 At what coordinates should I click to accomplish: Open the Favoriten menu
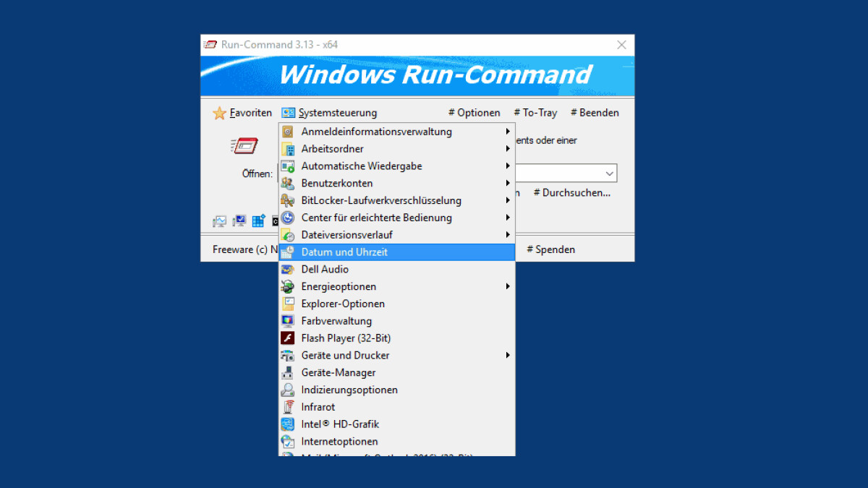[242, 113]
